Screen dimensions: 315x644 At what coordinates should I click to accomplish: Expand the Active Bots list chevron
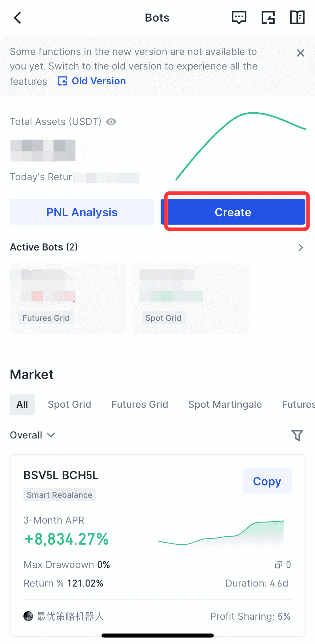pos(301,247)
